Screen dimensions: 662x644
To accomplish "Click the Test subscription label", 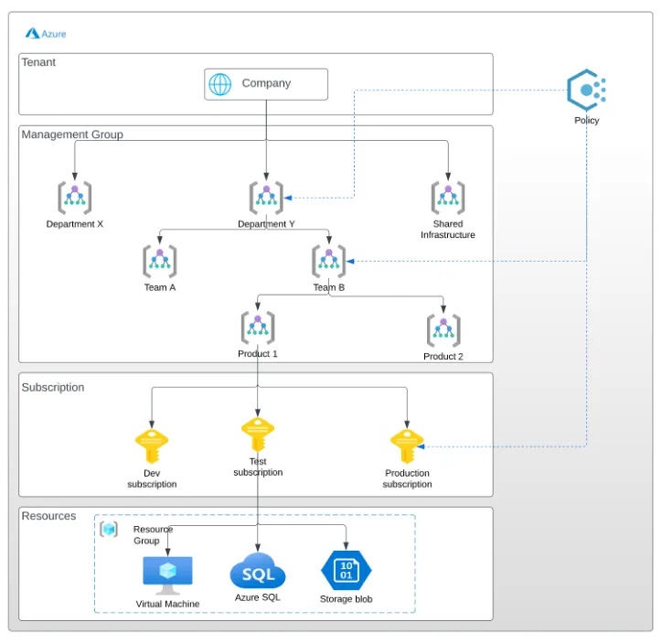I will click(258, 467).
